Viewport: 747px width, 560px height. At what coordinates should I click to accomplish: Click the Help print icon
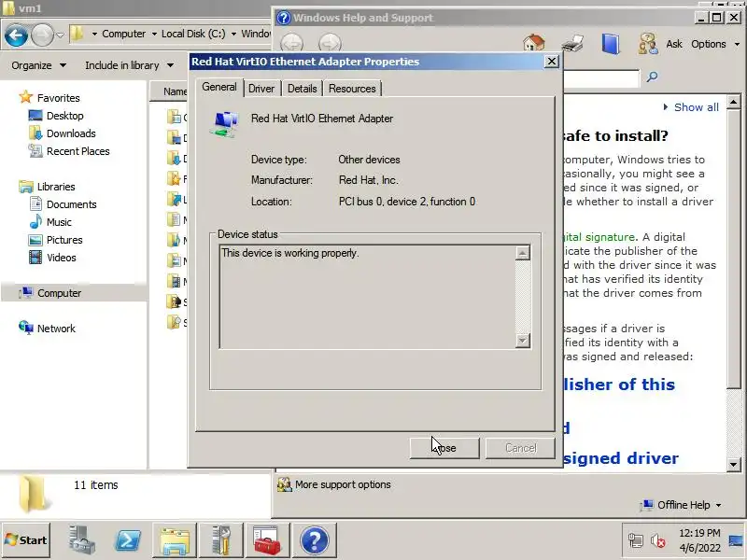click(572, 44)
